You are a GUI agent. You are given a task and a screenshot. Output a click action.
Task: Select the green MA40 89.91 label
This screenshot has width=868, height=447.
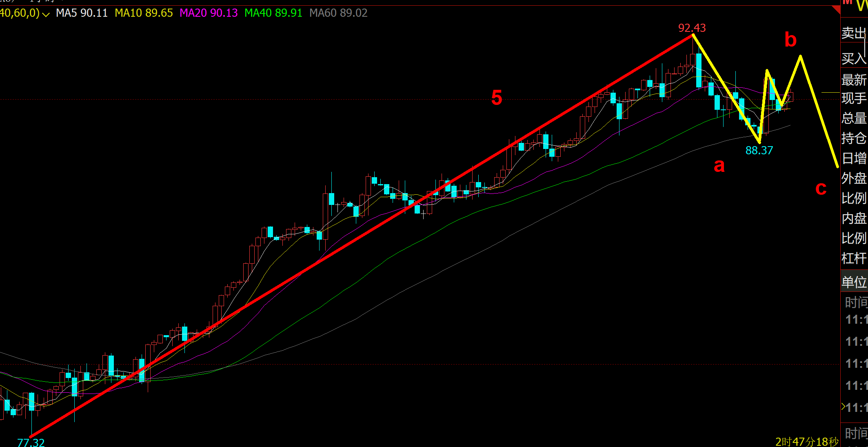tap(273, 13)
